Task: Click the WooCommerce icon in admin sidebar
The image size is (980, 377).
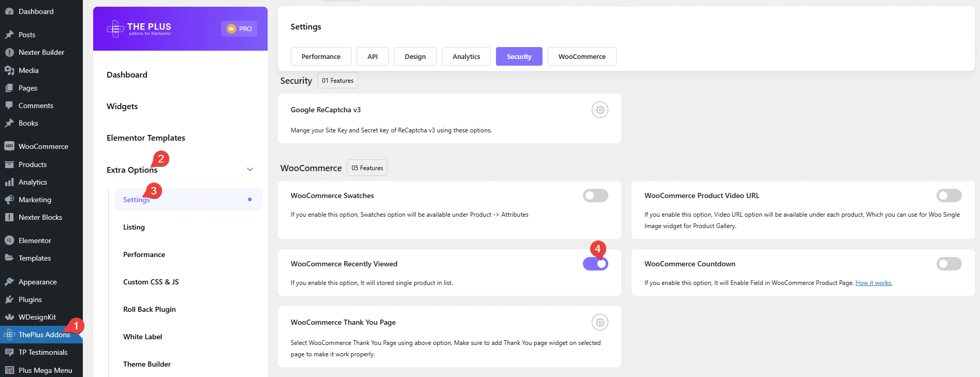Action: tap(9, 146)
